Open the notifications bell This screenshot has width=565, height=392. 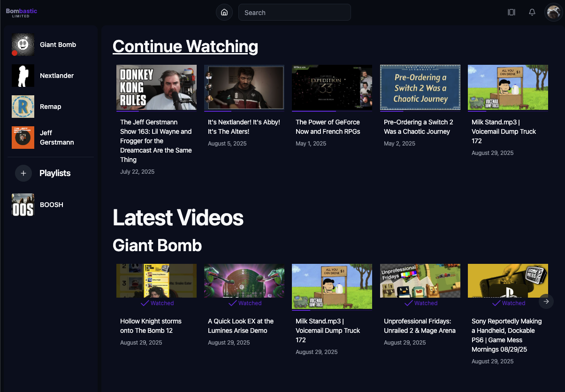(x=532, y=12)
